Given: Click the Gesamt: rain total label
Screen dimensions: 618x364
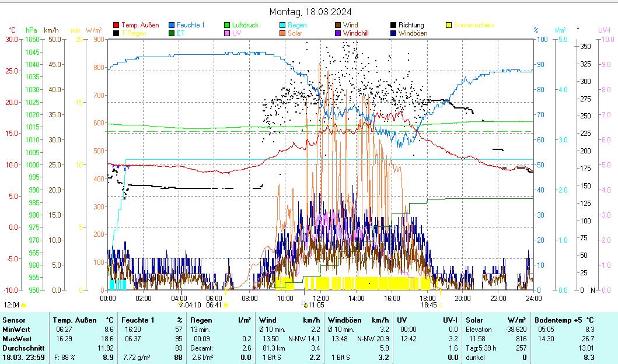Looking at the screenshot, I should click(201, 348).
